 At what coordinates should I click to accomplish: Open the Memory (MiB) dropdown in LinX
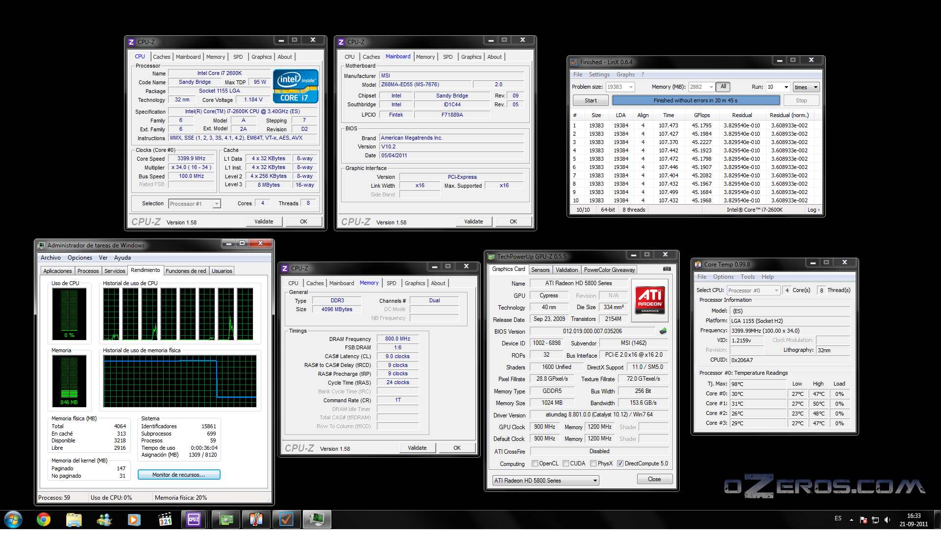712,87
